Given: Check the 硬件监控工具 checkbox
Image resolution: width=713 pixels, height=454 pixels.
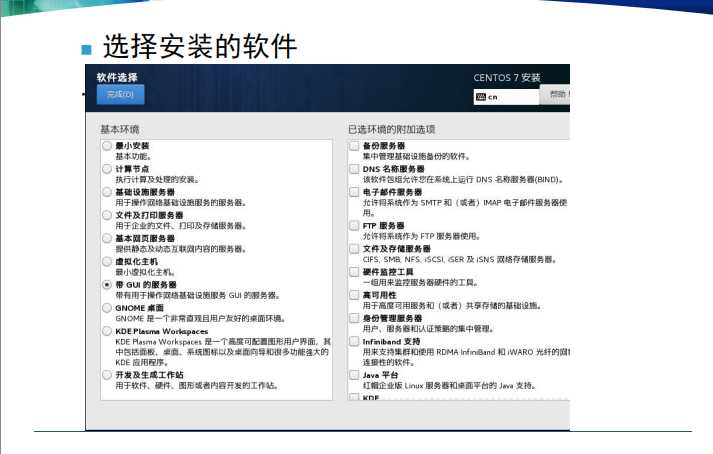Looking at the screenshot, I should [x=354, y=272].
